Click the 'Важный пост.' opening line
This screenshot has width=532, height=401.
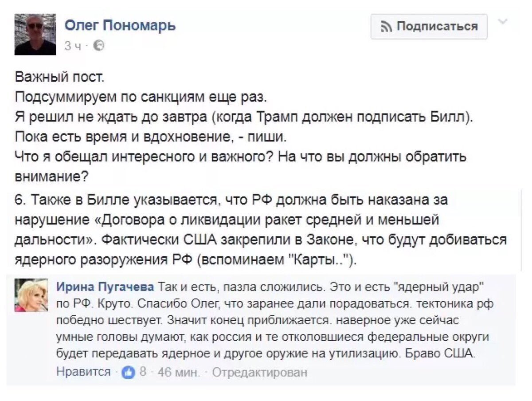click(60, 78)
